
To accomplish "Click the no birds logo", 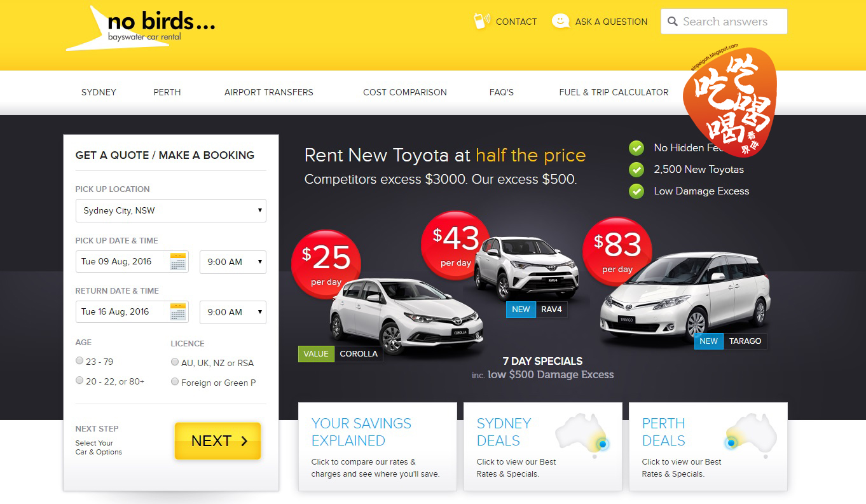I will (141, 28).
